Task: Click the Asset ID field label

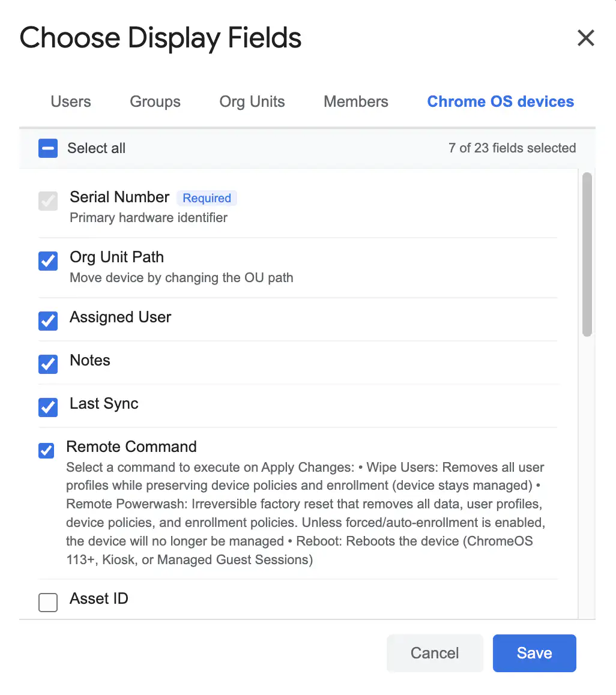Action: click(x=99, y=598)
